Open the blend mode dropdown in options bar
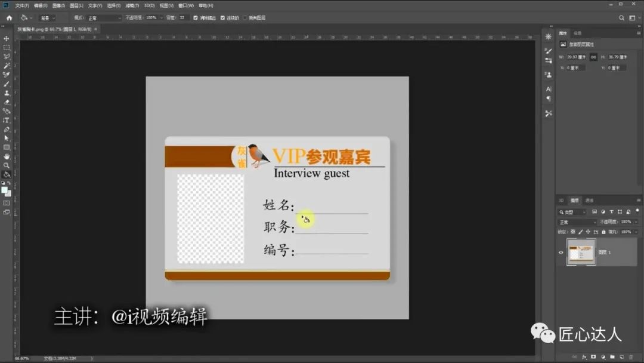 tap(104, 18)
